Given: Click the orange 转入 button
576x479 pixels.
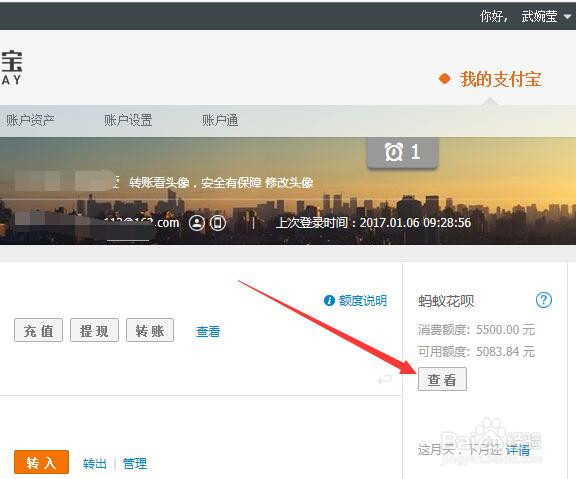Looking at the screenshot, I should (42, 462).
